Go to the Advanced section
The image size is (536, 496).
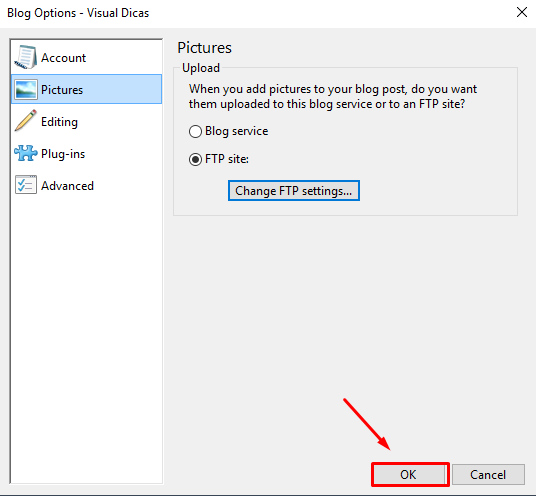[87, 186]
